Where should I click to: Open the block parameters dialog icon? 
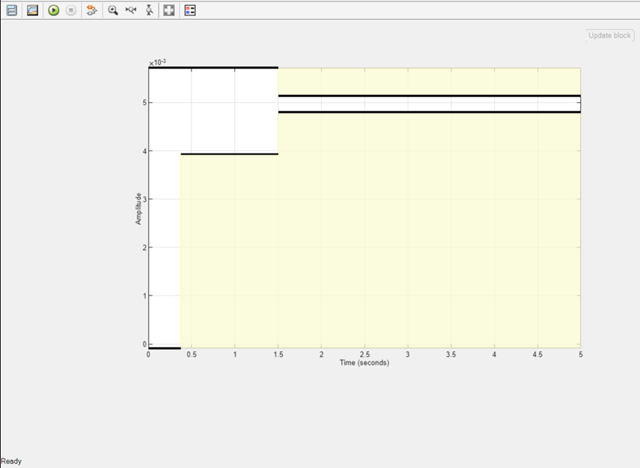tap(12, 10)
